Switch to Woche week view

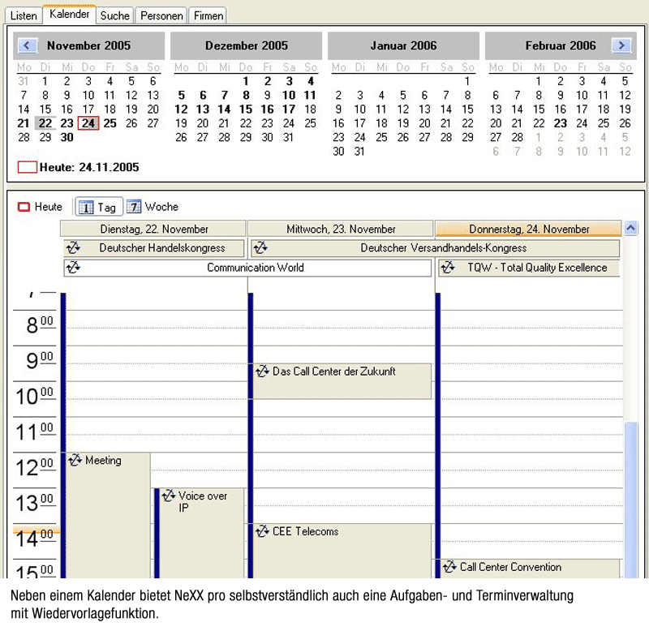153,208
